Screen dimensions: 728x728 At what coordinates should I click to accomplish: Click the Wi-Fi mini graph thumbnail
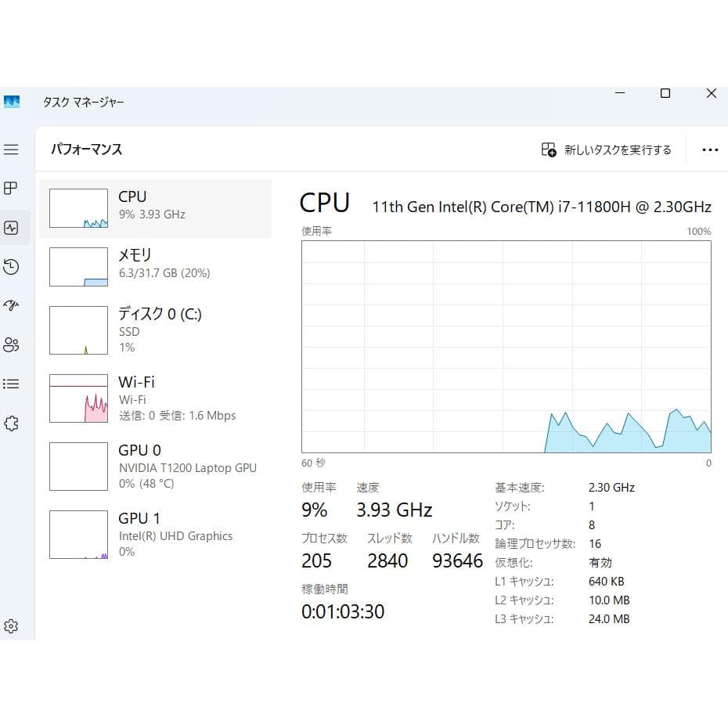click(x=78, y=398)
